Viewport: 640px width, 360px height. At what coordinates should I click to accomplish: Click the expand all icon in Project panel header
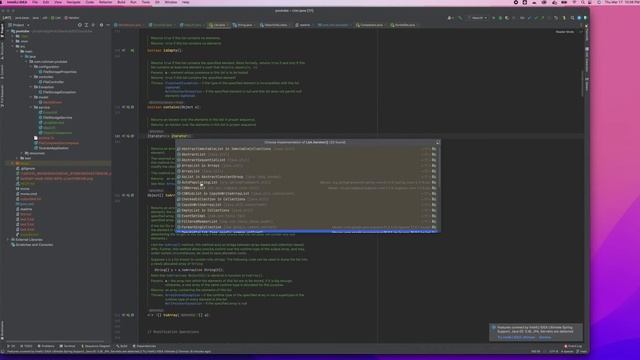(x=86, y=25)
